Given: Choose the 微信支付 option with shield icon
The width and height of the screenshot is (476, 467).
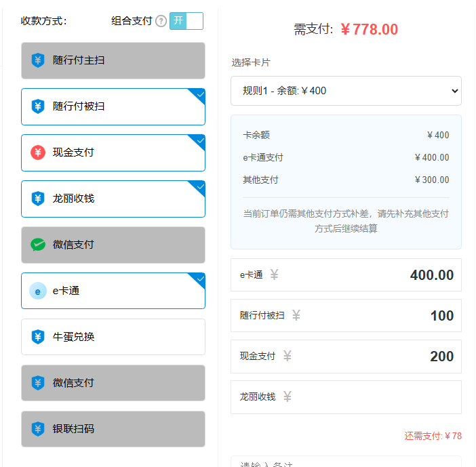Looking at the screenshot, I should coord(113,383).
